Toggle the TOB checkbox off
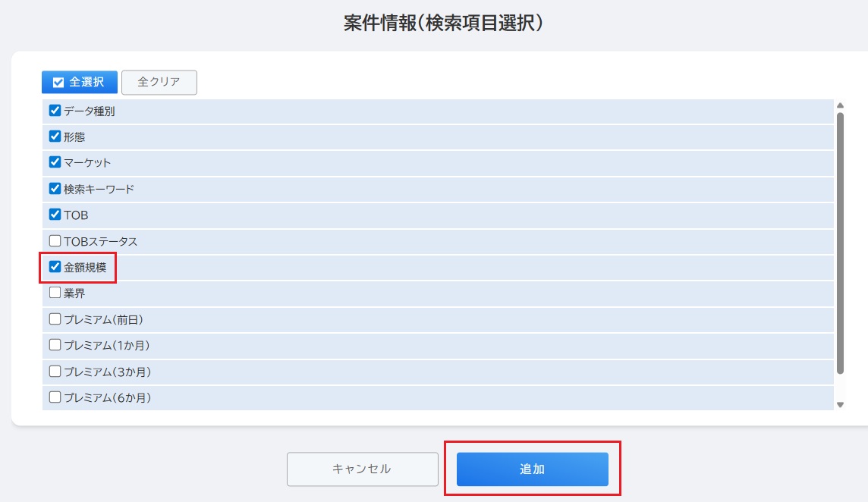This screenshot has height=502, width=868. [55, 215]
